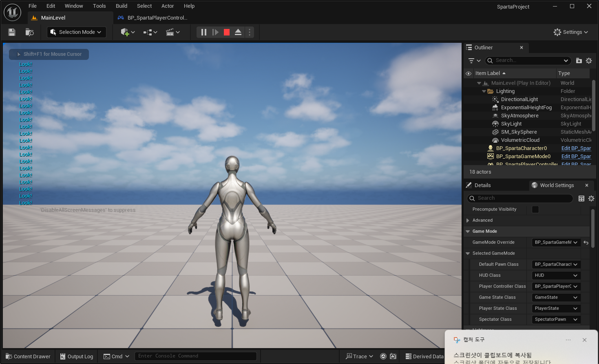Open the File menu
Image resolution: width=599 pixels, height=364 pixels.
33,6
